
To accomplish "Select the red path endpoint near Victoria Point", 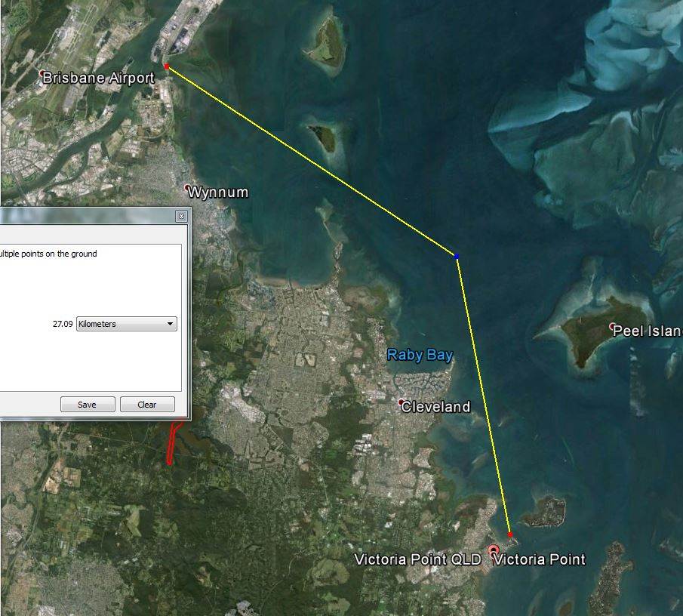I will tap(510, 534).
